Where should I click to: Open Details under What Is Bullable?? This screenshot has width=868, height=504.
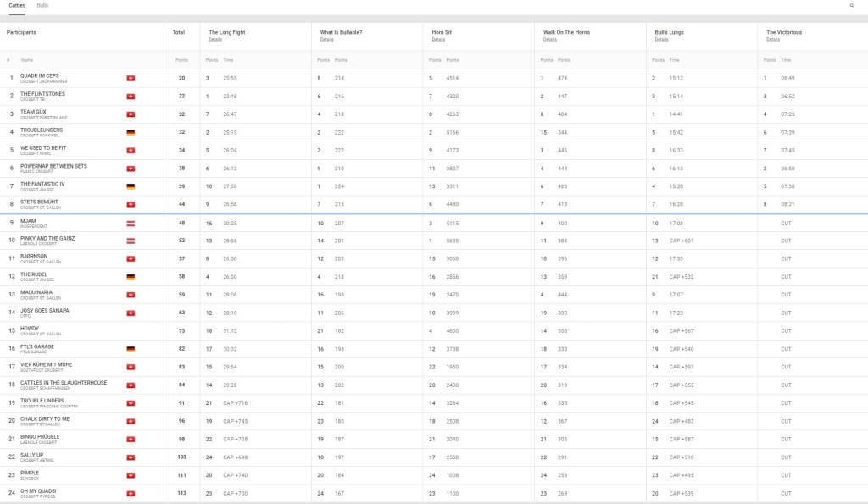[x=326, y=40]
